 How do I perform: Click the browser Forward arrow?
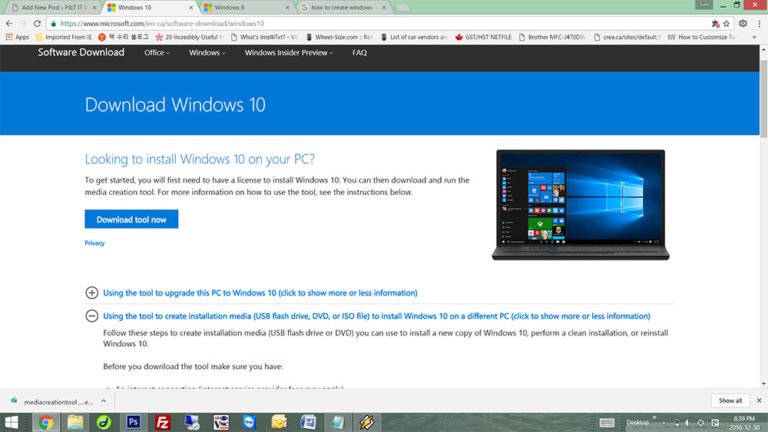[23, 23]
